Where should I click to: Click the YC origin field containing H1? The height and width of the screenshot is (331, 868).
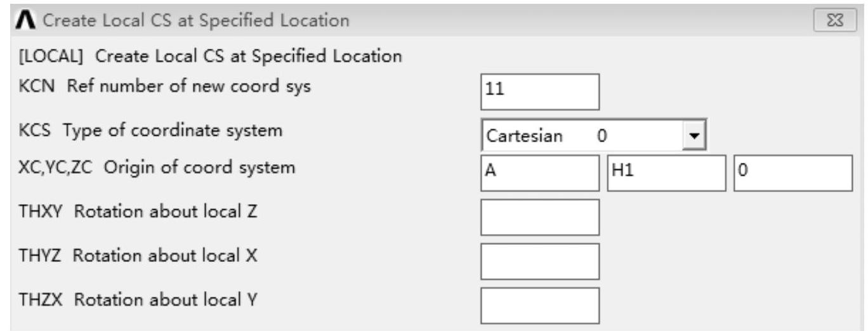(666, 173)
